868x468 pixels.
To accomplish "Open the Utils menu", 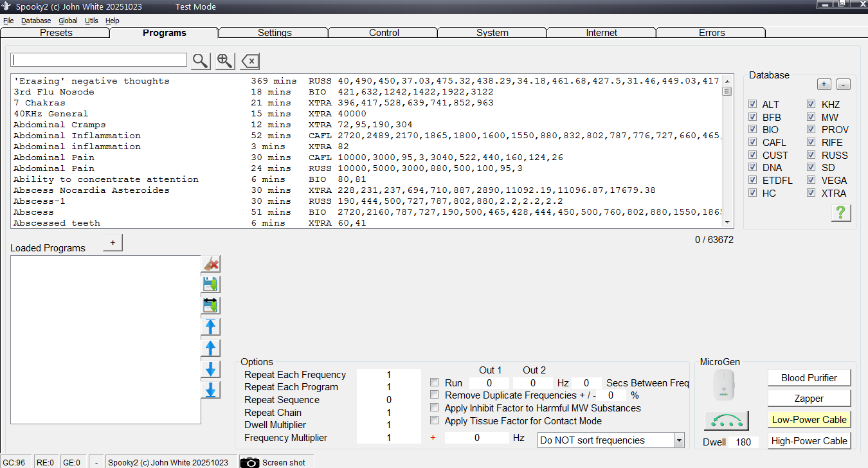I will [x=91, y=21].
